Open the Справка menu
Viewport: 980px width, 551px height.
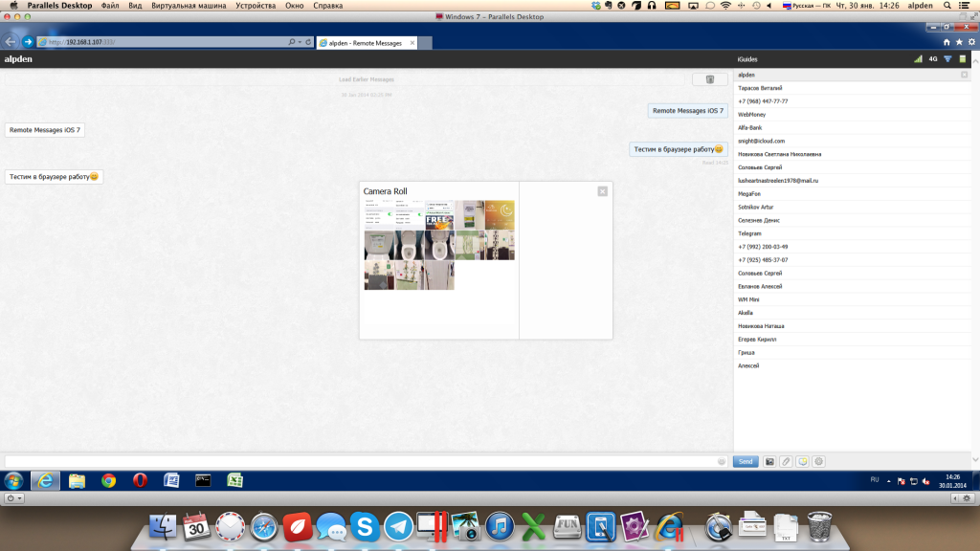[327, 6]
